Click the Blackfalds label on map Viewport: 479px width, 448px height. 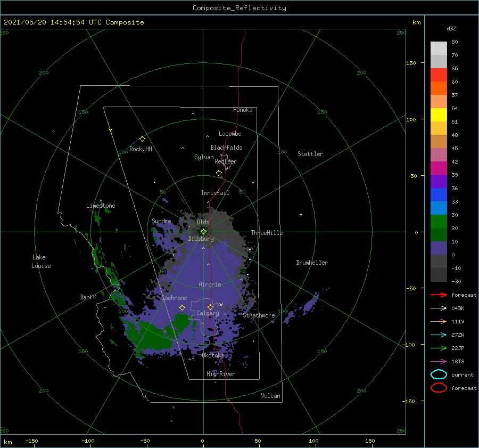[x=226, y=148]
